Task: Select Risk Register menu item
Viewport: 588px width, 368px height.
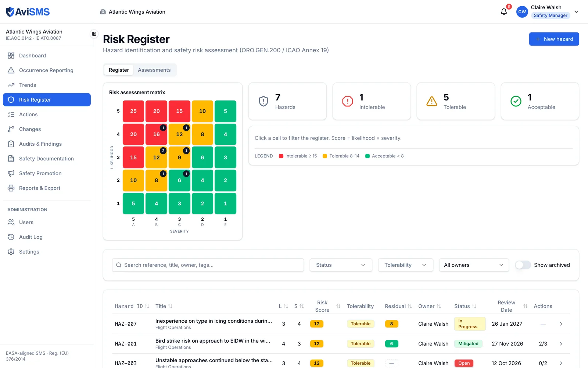Action: (47, 100)
